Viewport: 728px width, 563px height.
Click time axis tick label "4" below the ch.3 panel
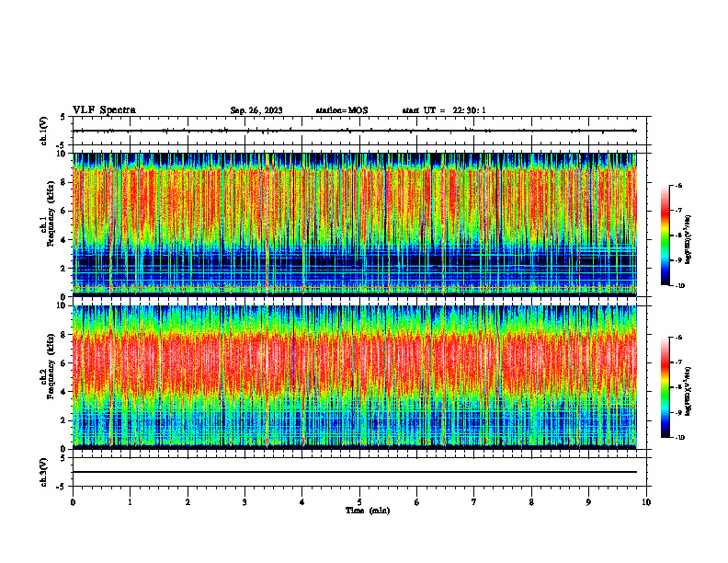tap(302, 502)
